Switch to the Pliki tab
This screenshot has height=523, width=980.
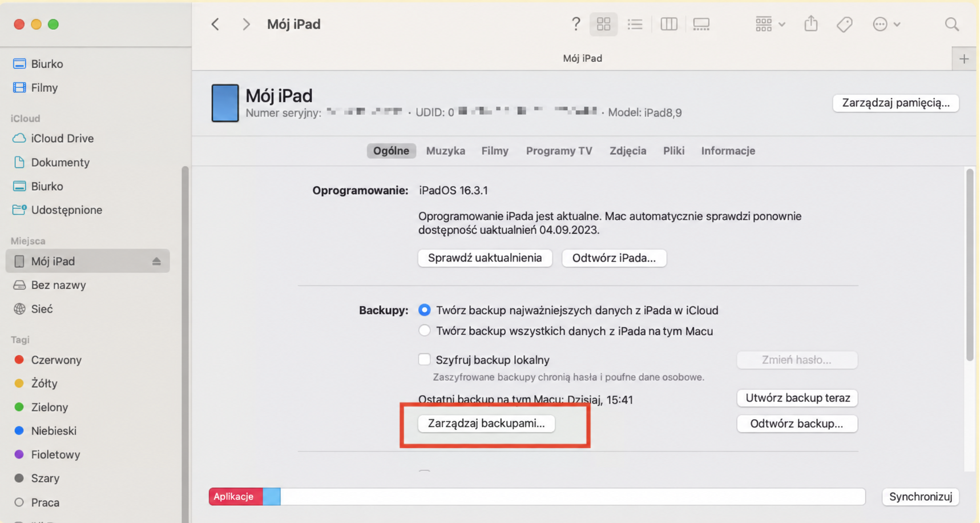coord(674,151)
